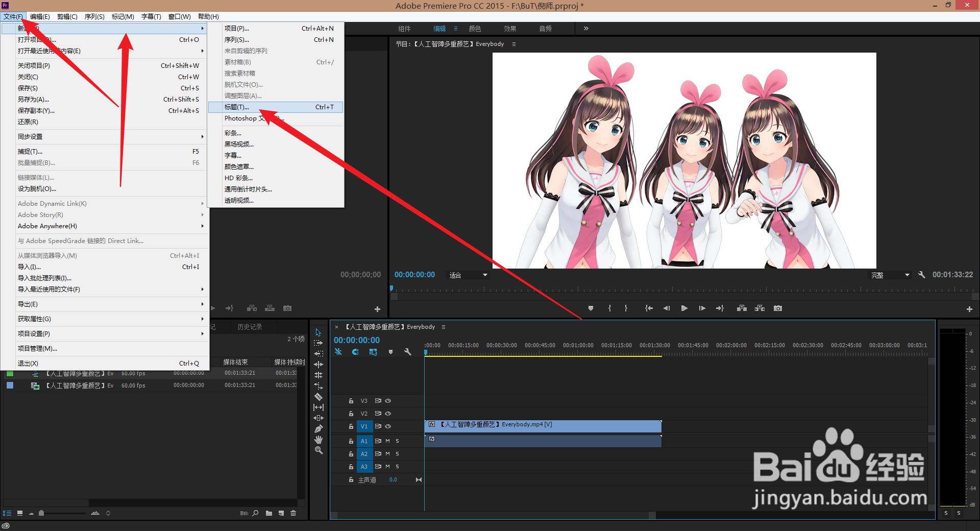Open the timeline sequence panel menu

point(444,327)
